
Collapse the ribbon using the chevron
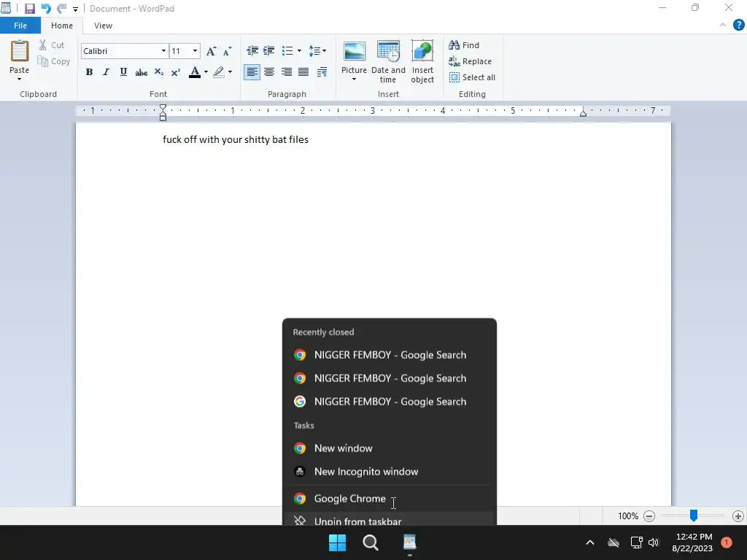pos(723,26)
